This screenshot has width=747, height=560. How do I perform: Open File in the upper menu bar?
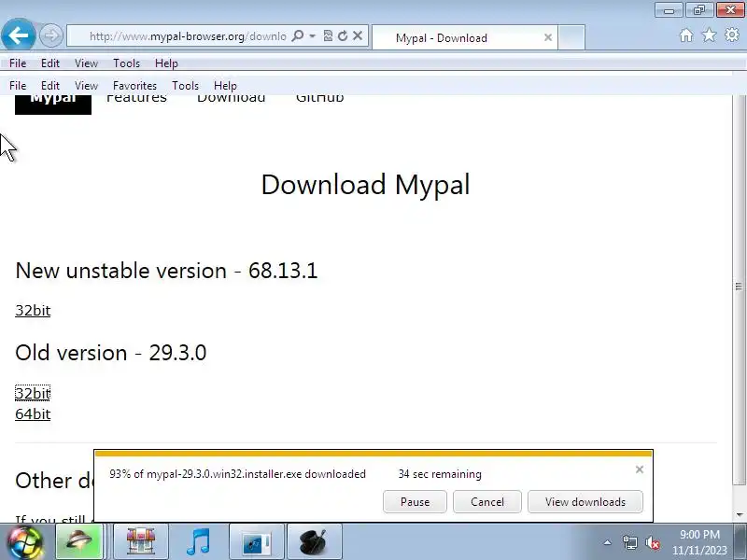[18, 63]
